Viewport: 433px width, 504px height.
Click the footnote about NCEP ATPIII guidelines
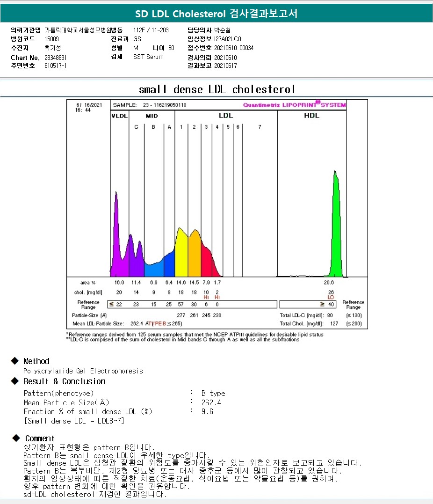click(x=195, y=335)
